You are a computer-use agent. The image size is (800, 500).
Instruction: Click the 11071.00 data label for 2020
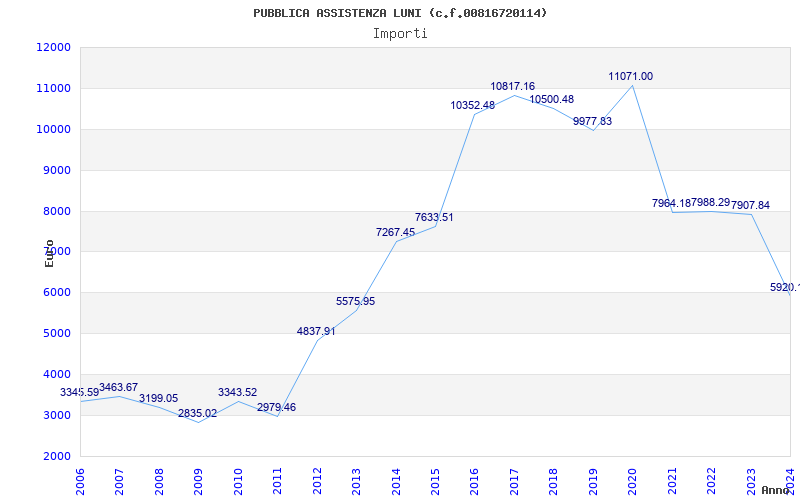coord(631,77)
